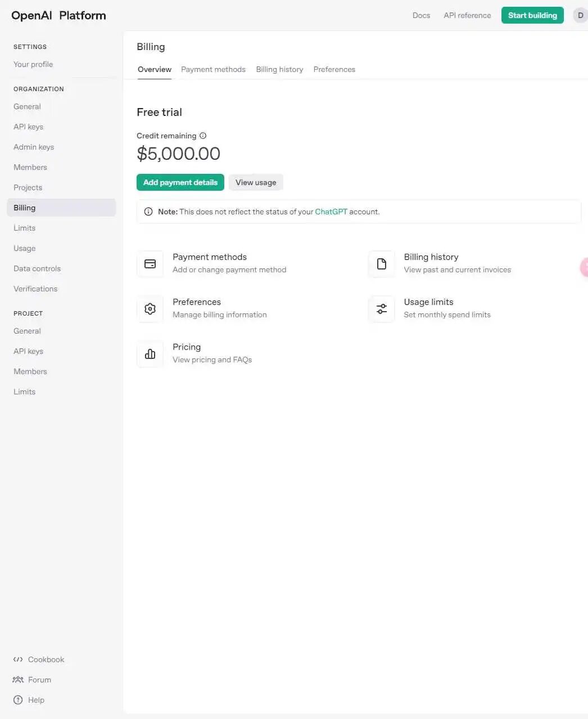Open the account avatar labeled D

(x=580, y=15)
